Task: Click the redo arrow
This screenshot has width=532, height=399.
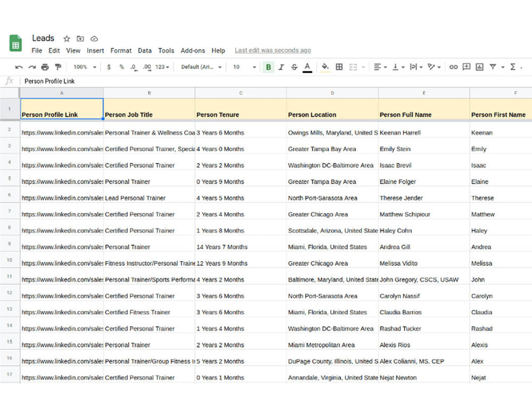Action: coord(32,67)
